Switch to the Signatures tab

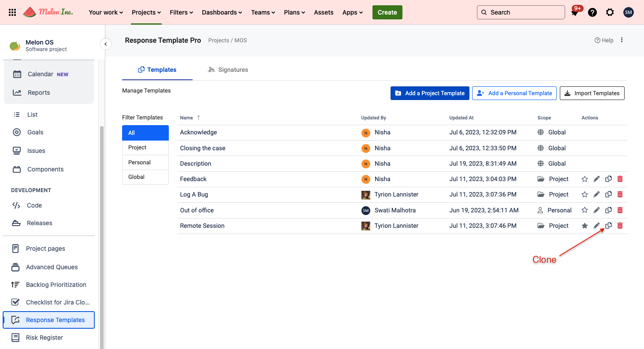point(228,70)
